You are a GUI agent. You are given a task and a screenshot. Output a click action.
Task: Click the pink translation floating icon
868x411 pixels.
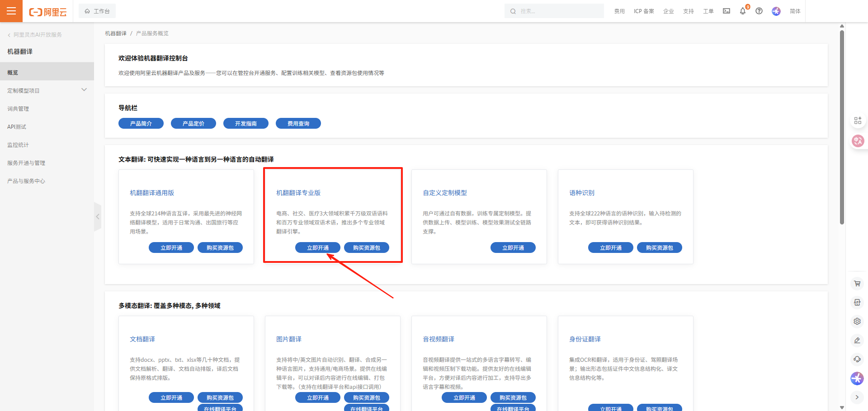[x=858, y=141]
